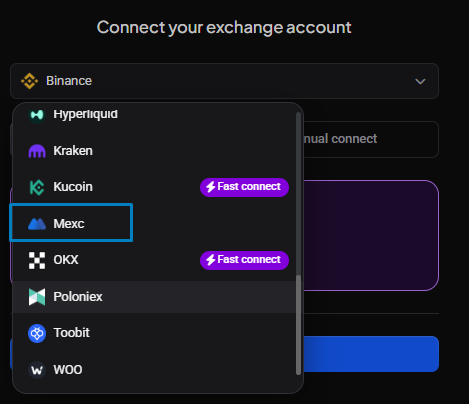
Task: Click the Hyperliquid logo icon
Action: (37, 115)
